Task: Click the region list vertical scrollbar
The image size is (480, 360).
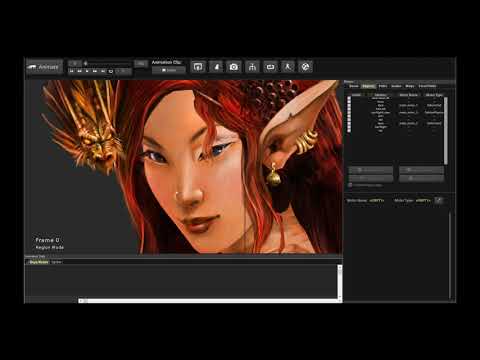Action: click(x=446, y=130)
